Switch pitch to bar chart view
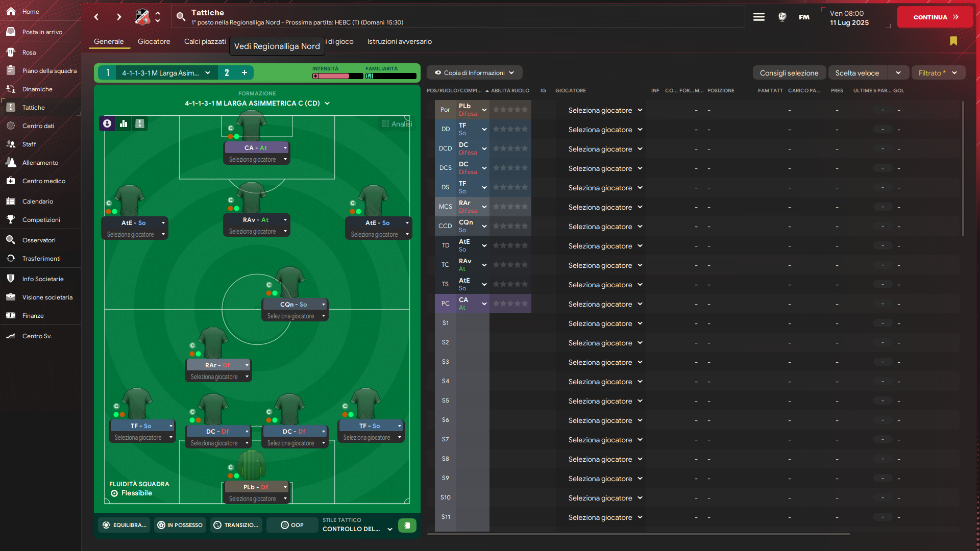Screen dimensions: 980x551 click(x=124, y=123)
